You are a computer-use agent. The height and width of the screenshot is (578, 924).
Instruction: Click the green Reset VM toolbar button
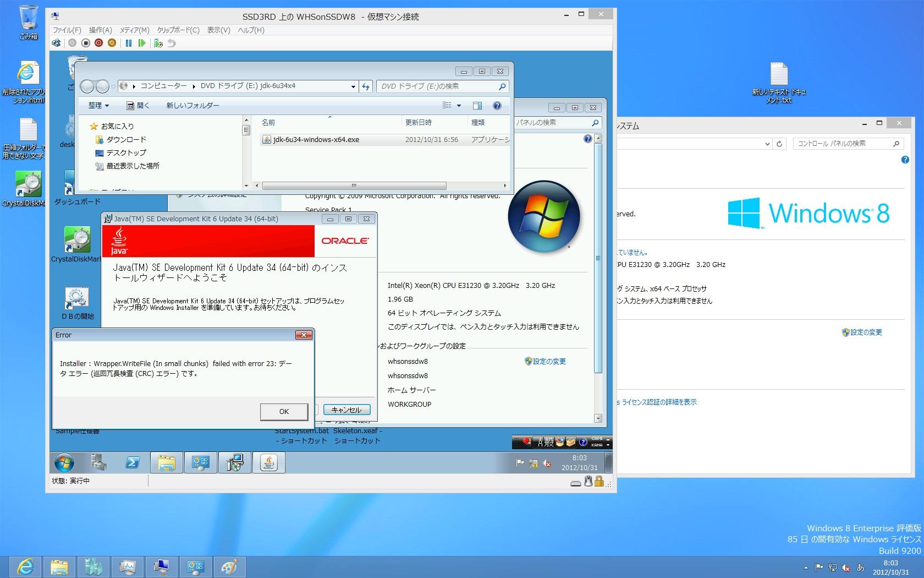pyautogui.click(x=142, y=43)
